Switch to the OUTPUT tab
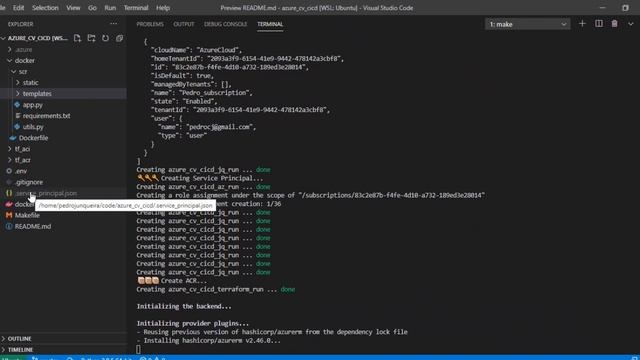640x360 pixels. [184, 24]
